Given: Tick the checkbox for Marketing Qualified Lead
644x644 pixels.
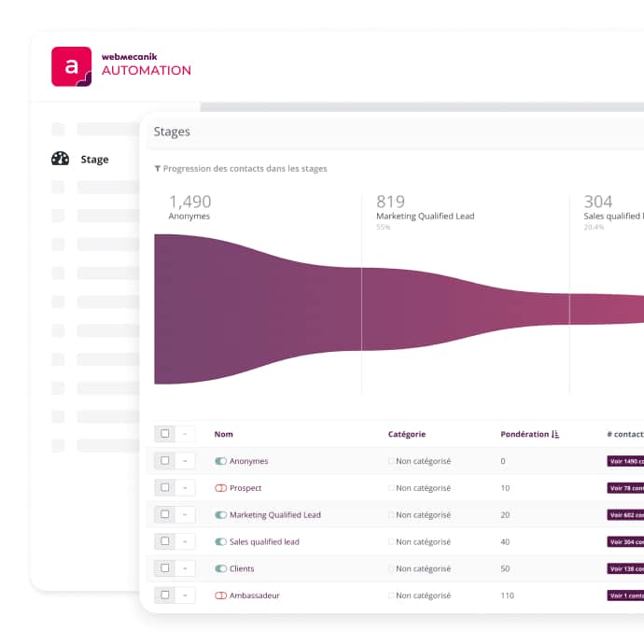Looking at the screenshot, I should (165, 514).
